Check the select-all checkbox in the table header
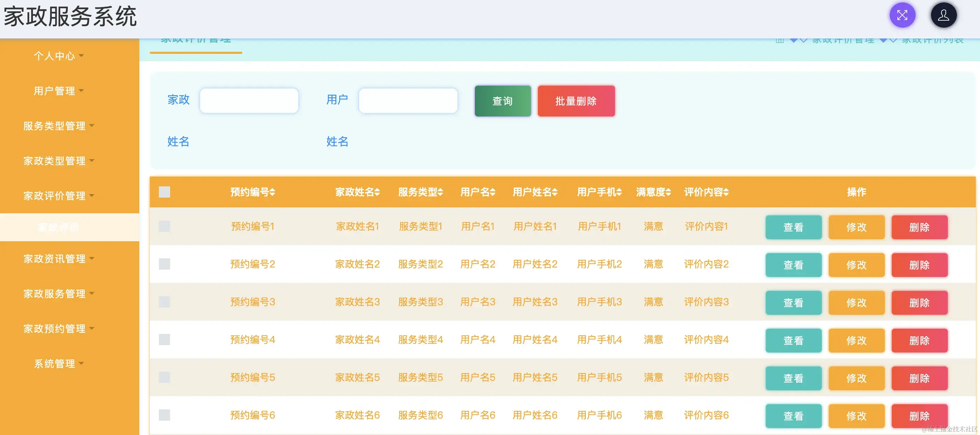Image resolution: width=980 pixels, height=435 pixels. click(164, 192)
